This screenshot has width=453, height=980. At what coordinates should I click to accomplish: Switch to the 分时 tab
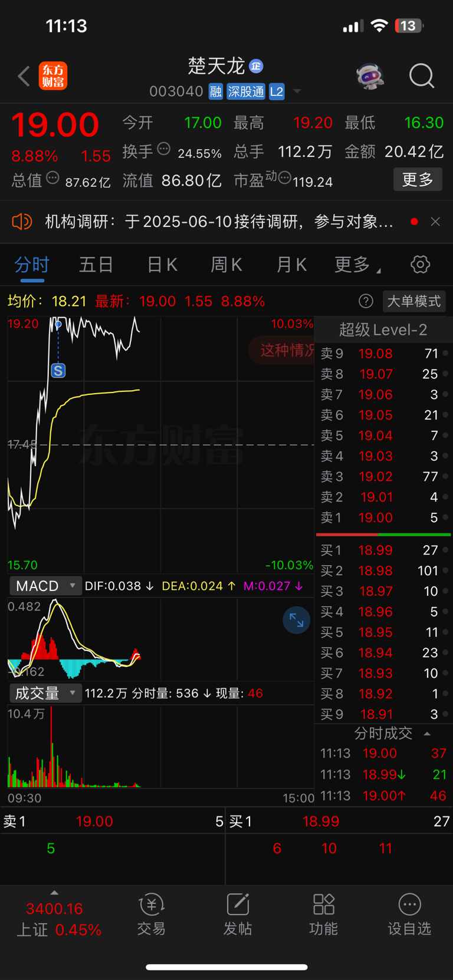[x=32, y=265]
